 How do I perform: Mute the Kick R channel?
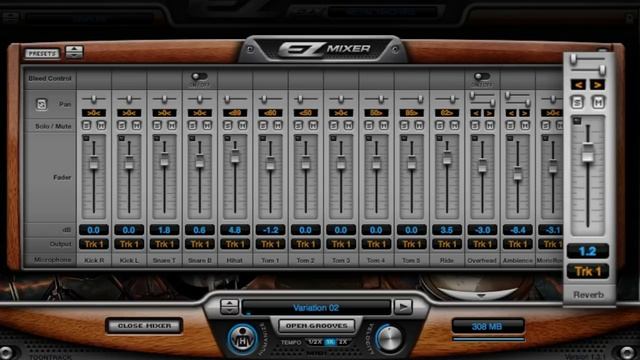pos(101,126)
